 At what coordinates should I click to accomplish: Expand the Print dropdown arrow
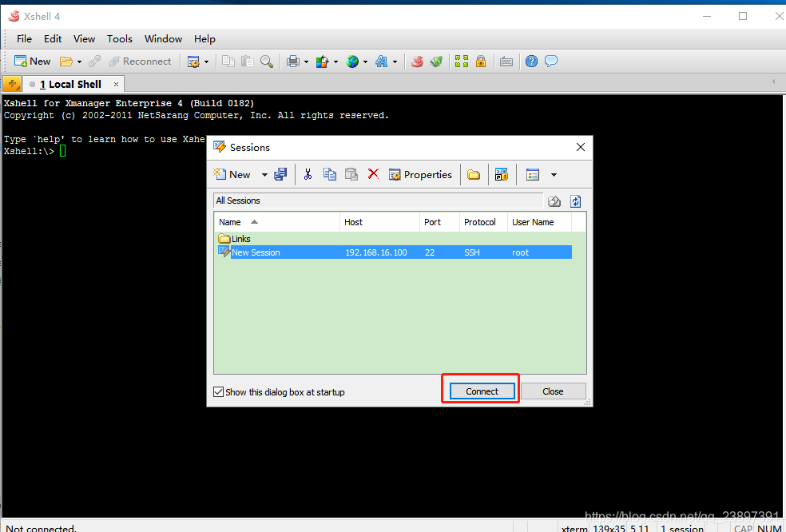pos(306,62)
